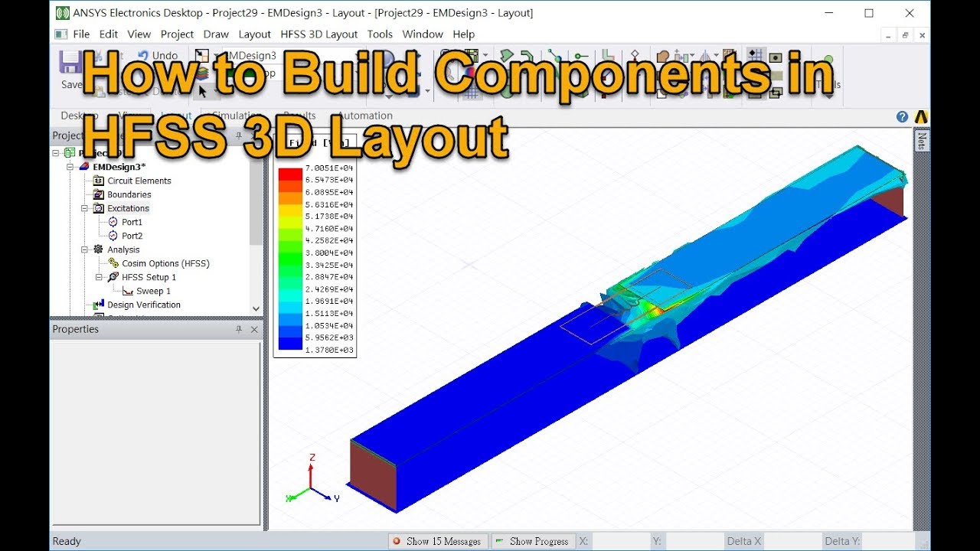The image size is (980, 551).
Task: Open the Help menu
Action: point(463,34)
